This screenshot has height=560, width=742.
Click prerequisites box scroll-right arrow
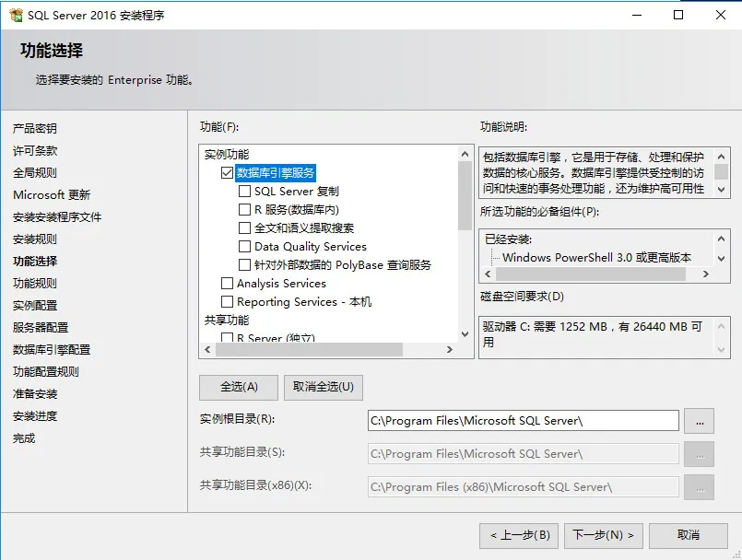[705, 274]
